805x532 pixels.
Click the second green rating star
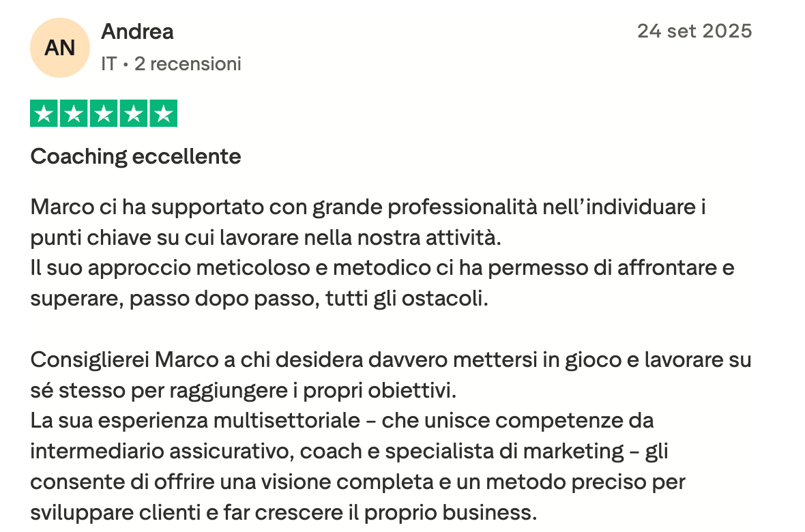(x=74, y=113)
